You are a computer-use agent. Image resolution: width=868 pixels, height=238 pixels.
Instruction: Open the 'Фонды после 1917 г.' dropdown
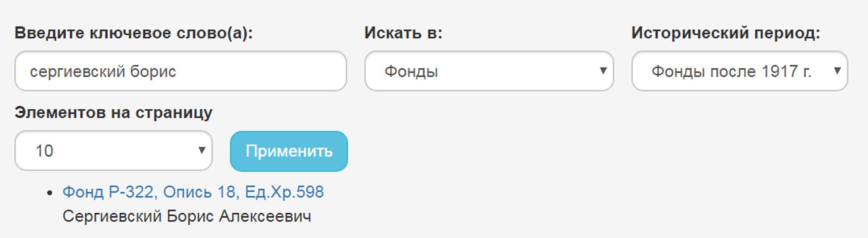739,71
